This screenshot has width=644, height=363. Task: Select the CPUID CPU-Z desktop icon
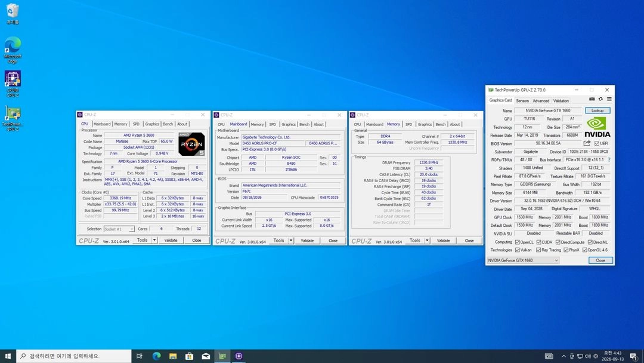click(x=13, y=84)
